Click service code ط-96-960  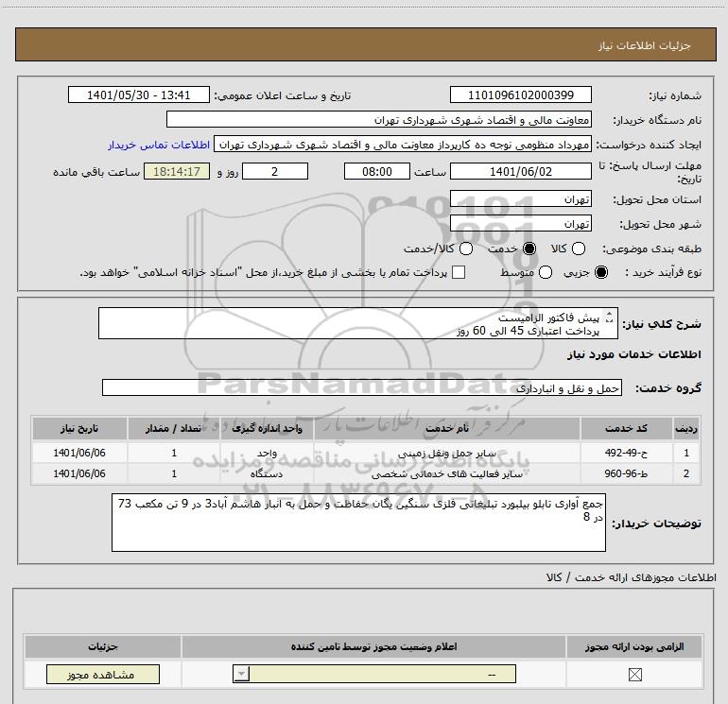(x=626, y=473)
